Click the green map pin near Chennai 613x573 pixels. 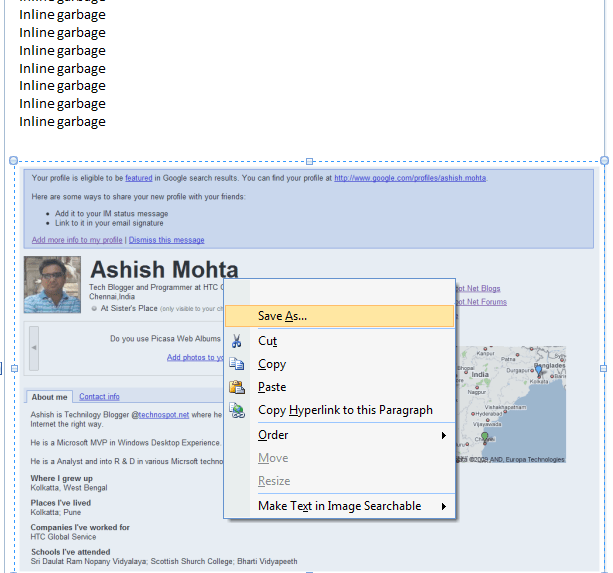tap(485, 437)
